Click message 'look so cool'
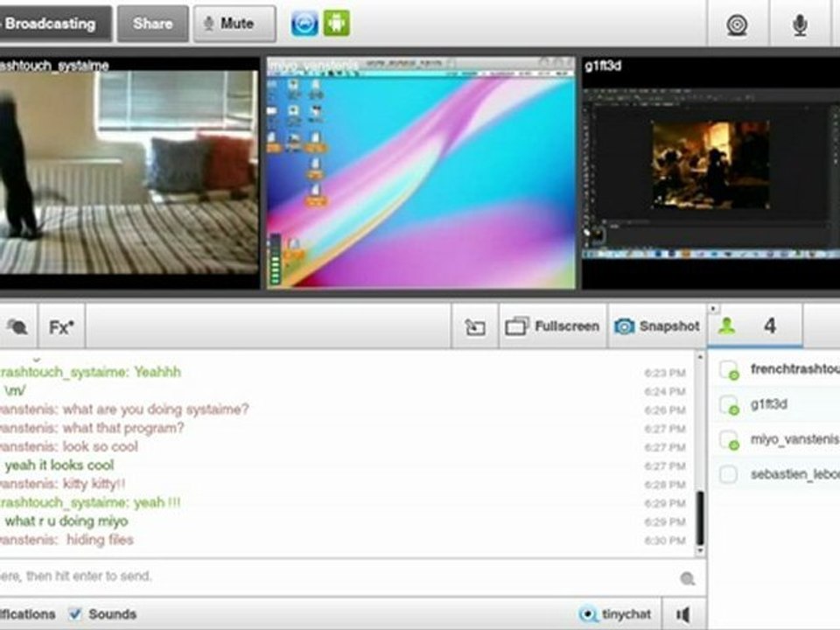The width and height of the screenshot is (840, 630). pos(100,446)
